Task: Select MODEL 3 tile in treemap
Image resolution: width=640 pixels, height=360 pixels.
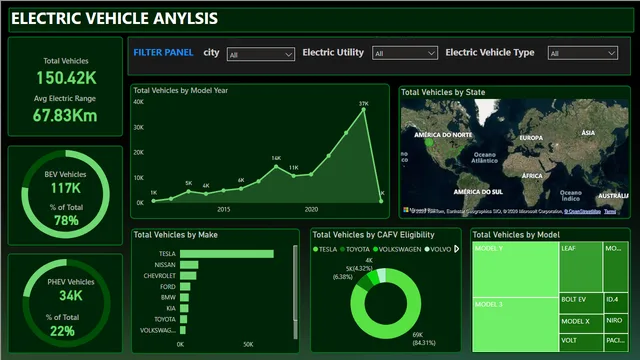Action: [x=516, y=325]
